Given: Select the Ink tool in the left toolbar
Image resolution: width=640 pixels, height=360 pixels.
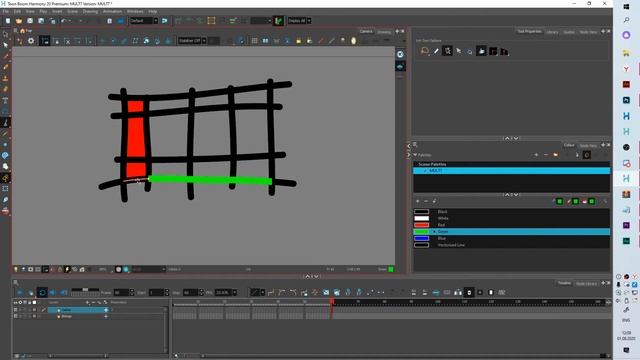Looking at the screenshot, I should (x=5, y=122).
